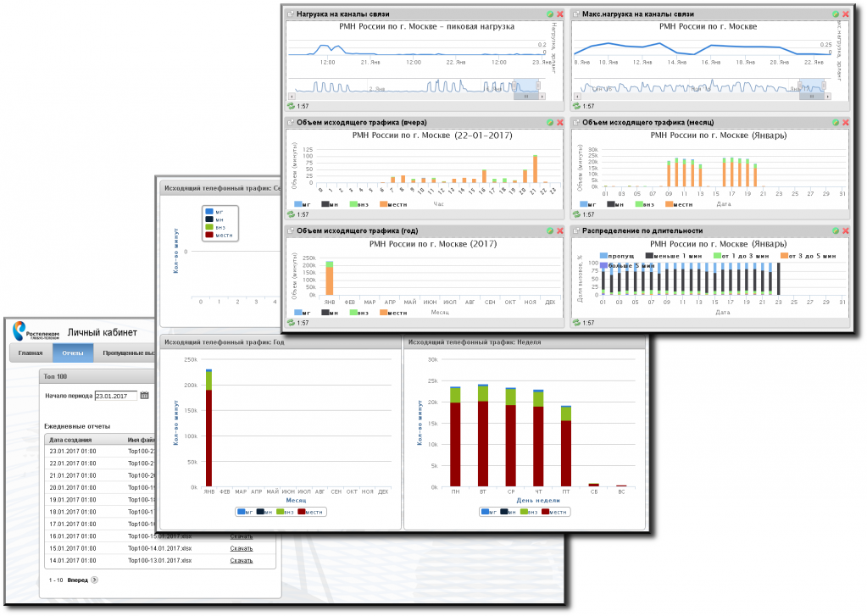Screen dimensions: 867x616
Task: Toggle меньше 1 мин series in duration legend
Action: pos(674,256)
